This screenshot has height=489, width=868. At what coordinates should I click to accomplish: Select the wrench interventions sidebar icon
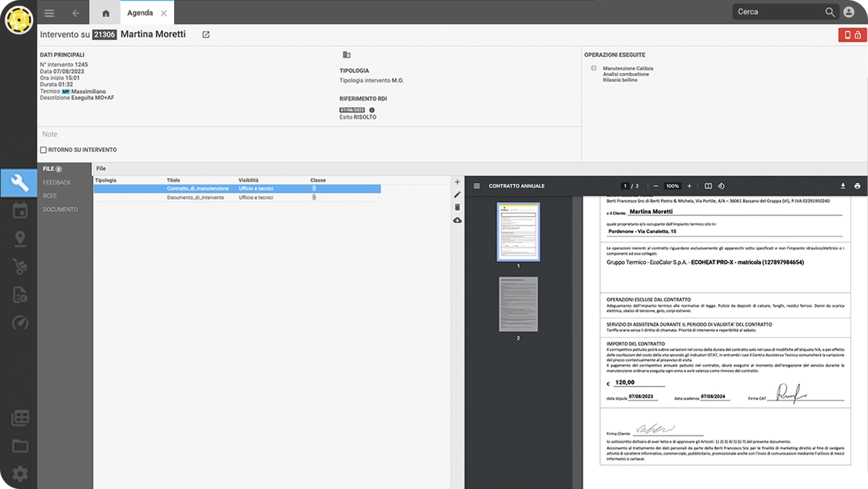click(x=19, y=182)
